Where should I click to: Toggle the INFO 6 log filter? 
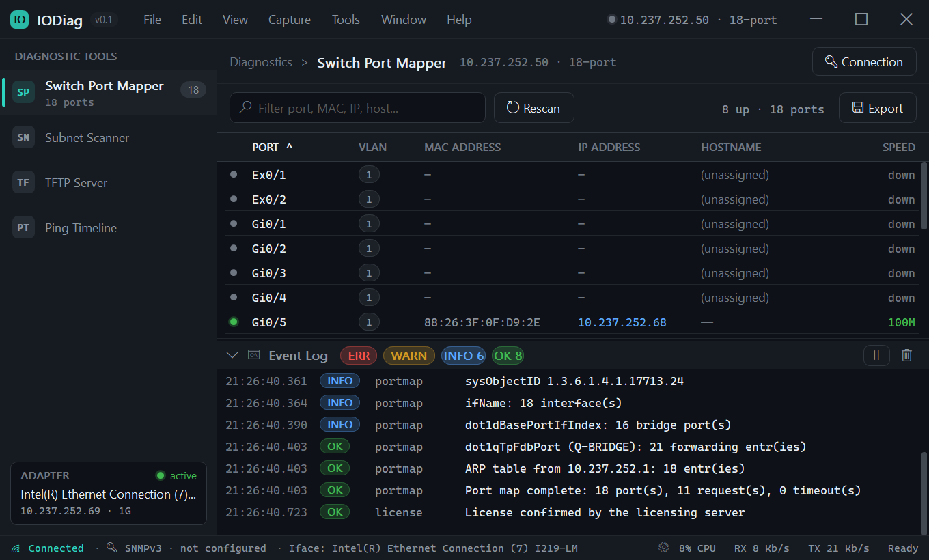(x=464, y=355)
